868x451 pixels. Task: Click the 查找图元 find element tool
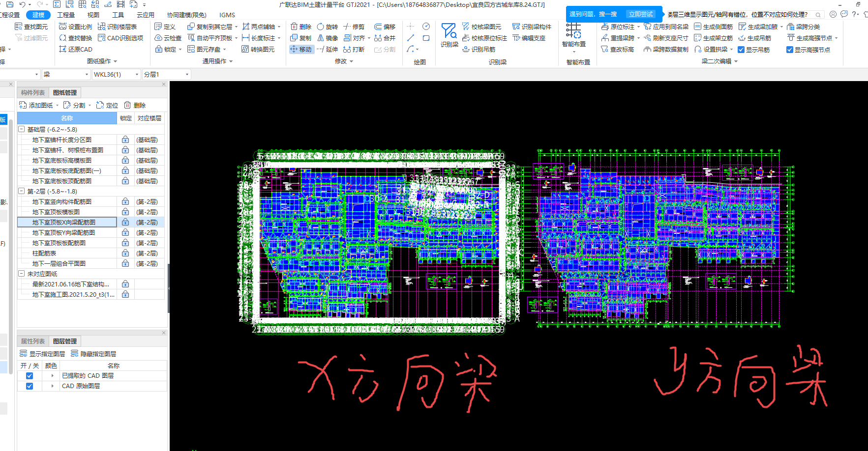coord(31,27)
